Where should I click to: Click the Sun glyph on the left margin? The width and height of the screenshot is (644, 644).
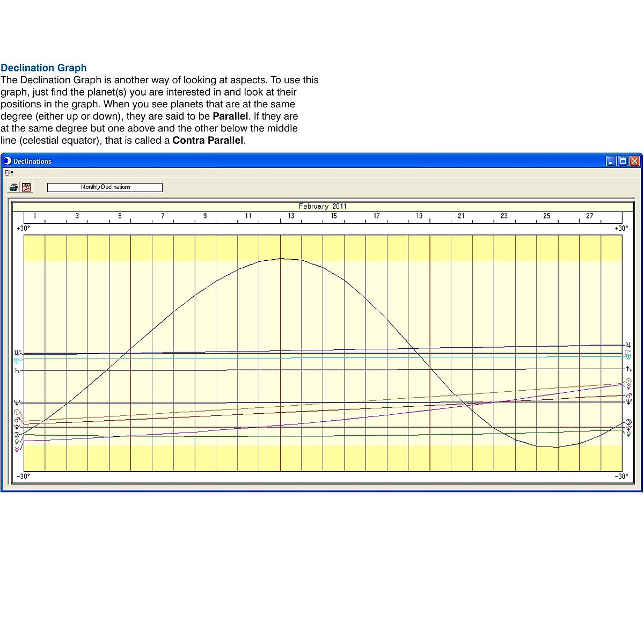coord(17,412)
